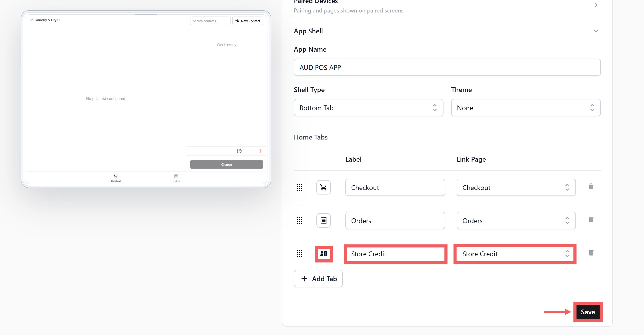
Task: Click the 'Cart is empty' text
Action: (226, 45)
